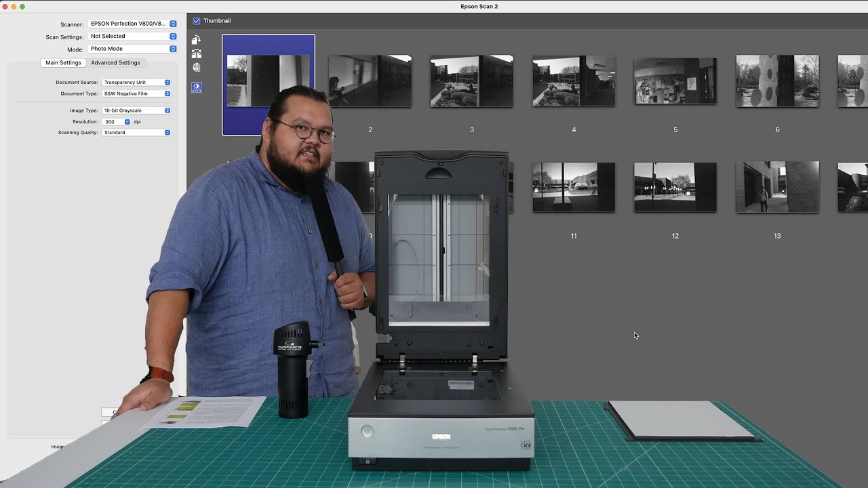The width and height of the screenshot is (868, 488).
Task: Click the 'Scan Settings:' label text
Action: (x=64, y=37)
